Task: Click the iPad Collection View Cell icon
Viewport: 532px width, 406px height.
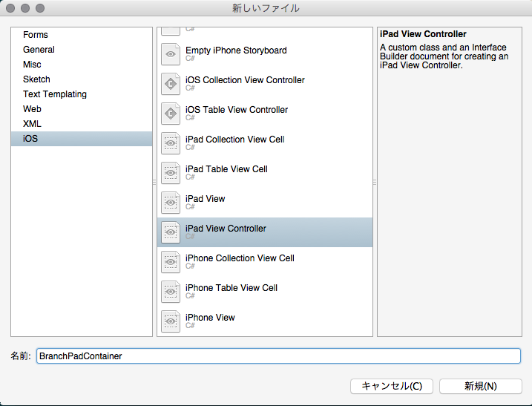Action: (x=171, y=143)
